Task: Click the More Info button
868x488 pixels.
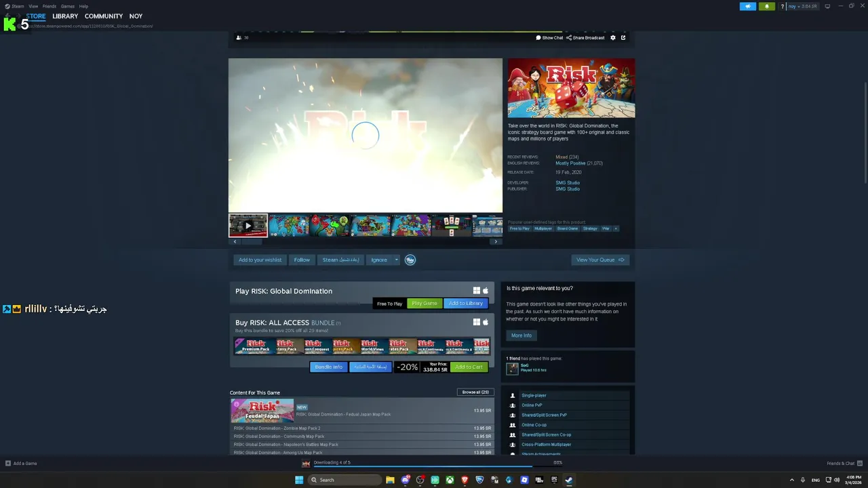Action: (521, 335)
